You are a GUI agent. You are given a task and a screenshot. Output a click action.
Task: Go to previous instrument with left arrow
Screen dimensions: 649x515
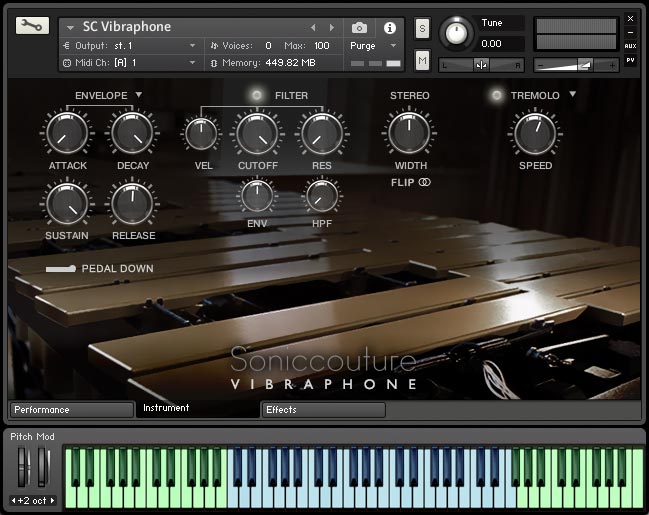point(313,27)
